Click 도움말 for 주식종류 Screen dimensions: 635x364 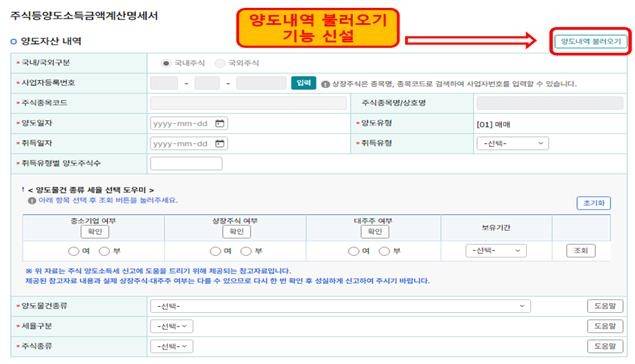pos(605,347)
